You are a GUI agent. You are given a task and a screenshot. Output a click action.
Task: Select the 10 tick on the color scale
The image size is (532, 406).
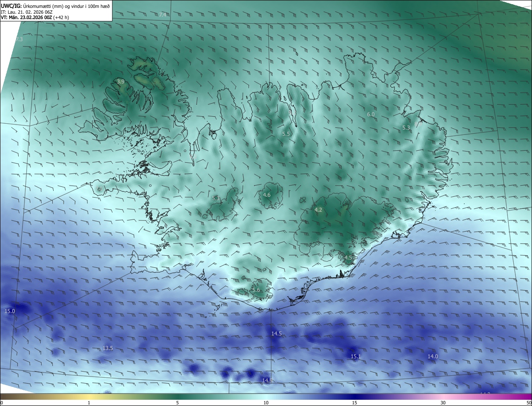(x=266, y=403)
